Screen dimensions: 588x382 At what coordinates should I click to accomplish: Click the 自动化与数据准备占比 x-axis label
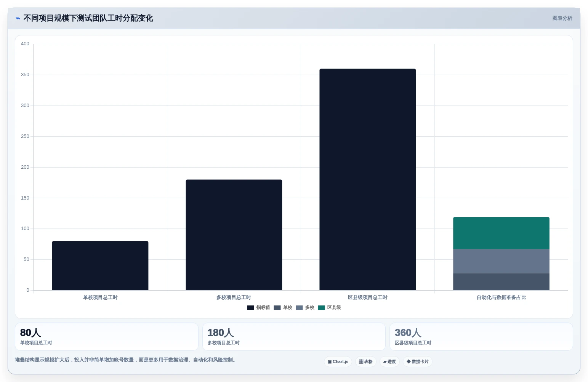pos(501,297)
